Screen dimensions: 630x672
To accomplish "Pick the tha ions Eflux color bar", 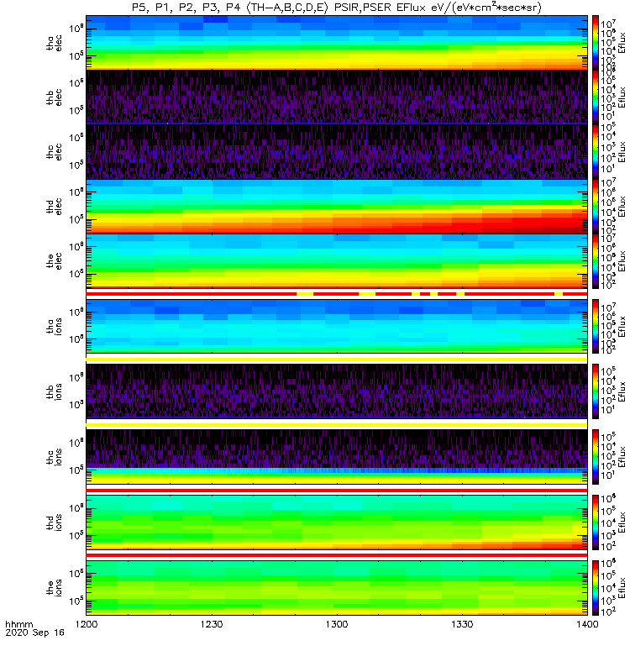I will coord(596,326).
